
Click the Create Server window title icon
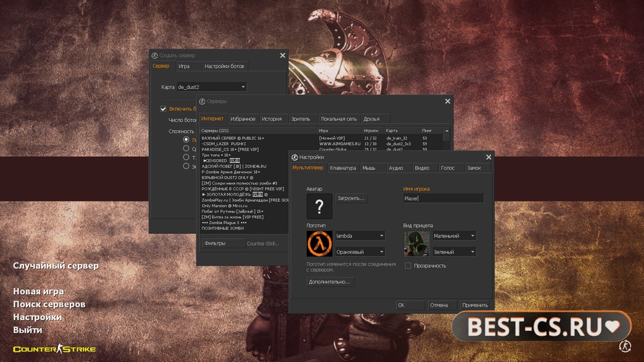[154, 55]
